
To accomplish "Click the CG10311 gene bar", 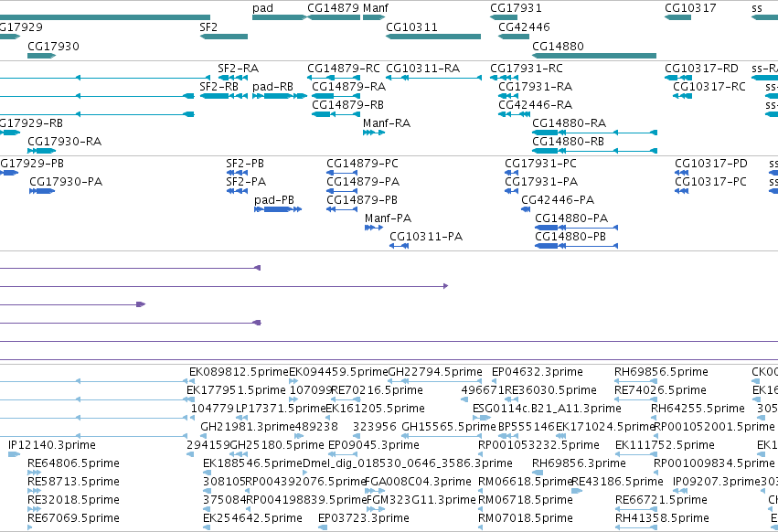I will pos(433,37).
